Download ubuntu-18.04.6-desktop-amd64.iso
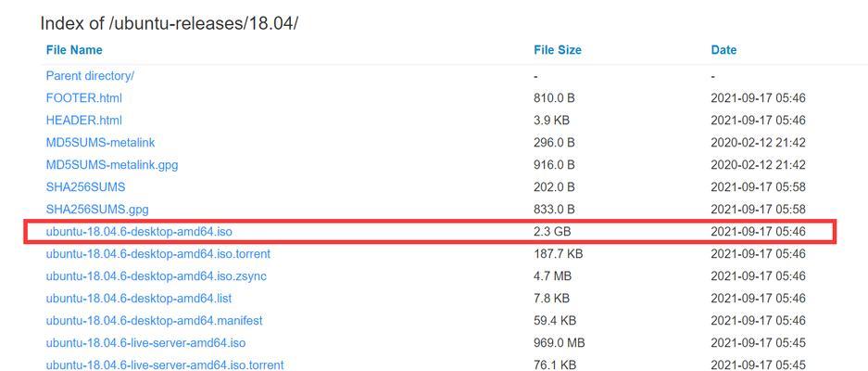Screen dimensions: 868x371 [x=139, y=231]
